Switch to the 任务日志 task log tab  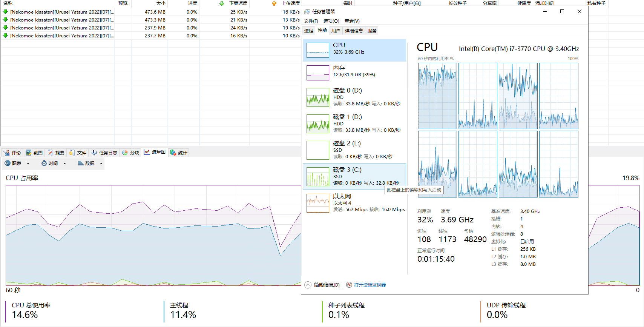point(104,153)
